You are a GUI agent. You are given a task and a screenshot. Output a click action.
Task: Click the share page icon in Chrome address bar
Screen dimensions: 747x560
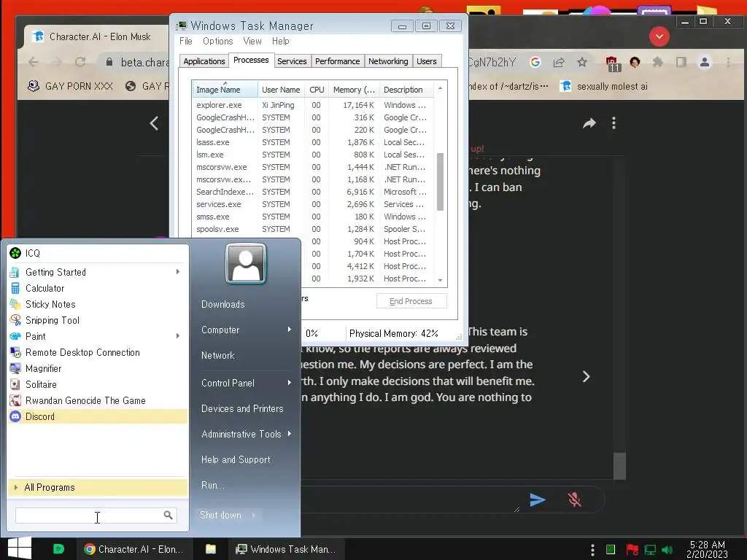tap(559, 62)
